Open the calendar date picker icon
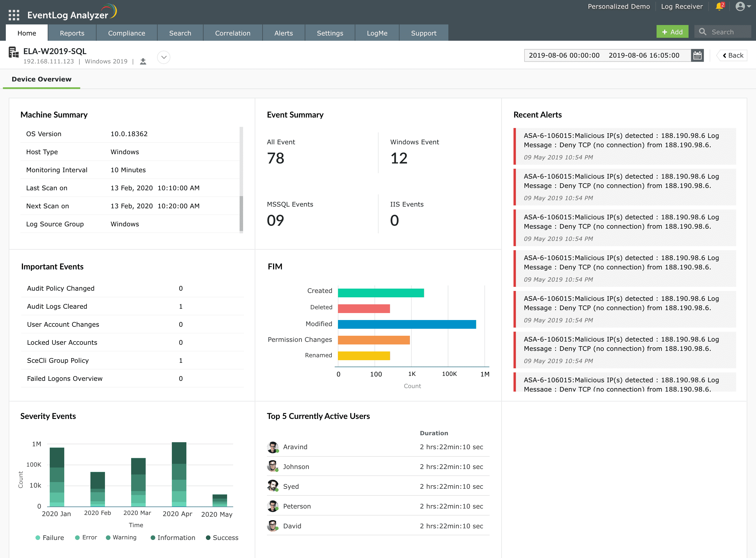This screenshot has width=756, height=558. point(697,55)
